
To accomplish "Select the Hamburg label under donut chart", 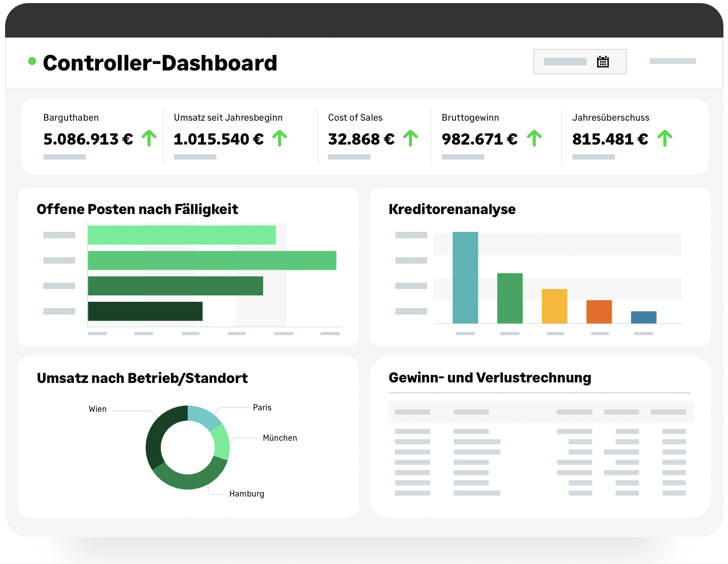I will (247, 493).
